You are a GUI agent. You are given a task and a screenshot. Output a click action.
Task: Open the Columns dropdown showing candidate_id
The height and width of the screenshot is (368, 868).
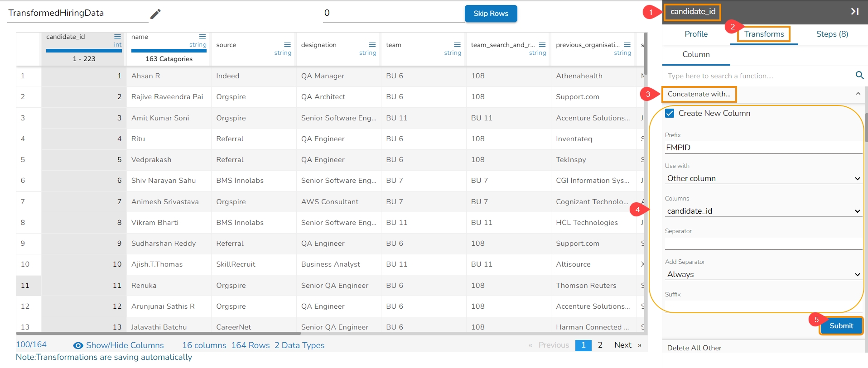coord(763,211)
